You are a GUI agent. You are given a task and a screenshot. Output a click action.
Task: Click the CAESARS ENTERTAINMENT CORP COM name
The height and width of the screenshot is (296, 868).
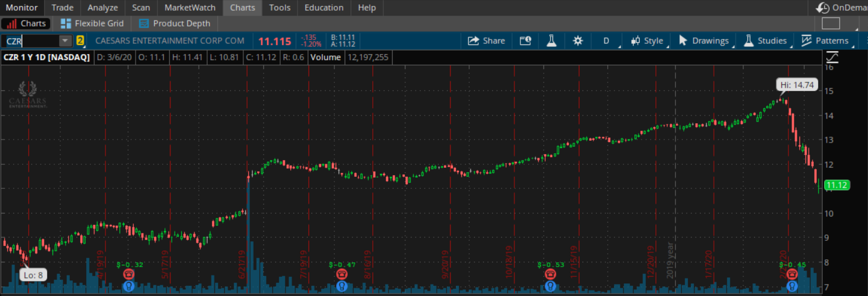click(x=170, y=41)
